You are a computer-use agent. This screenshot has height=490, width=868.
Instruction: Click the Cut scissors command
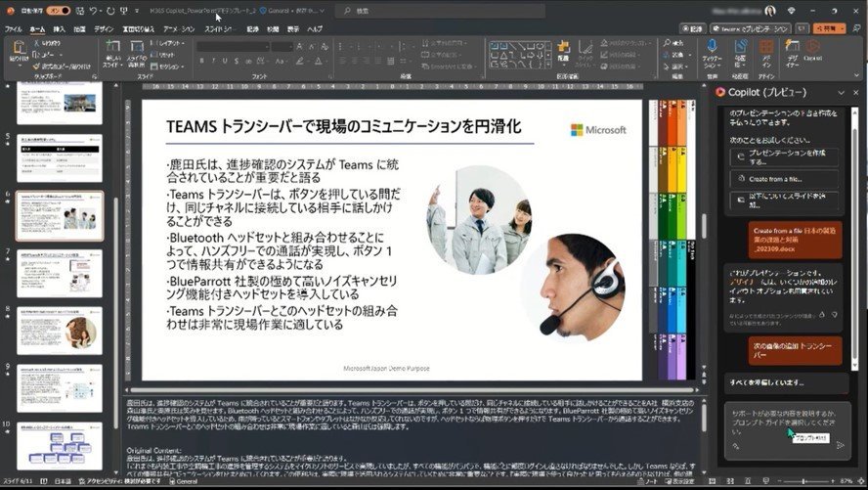click(46, 43)
